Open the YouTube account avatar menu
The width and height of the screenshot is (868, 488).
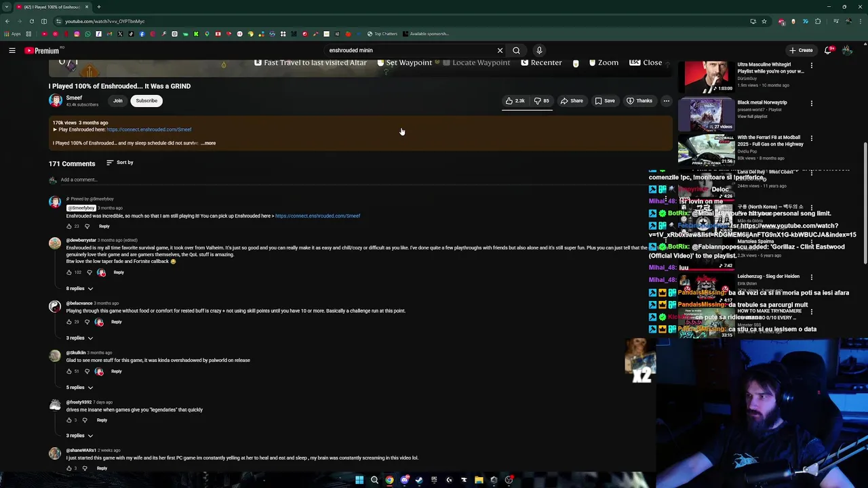click(847, 50)
